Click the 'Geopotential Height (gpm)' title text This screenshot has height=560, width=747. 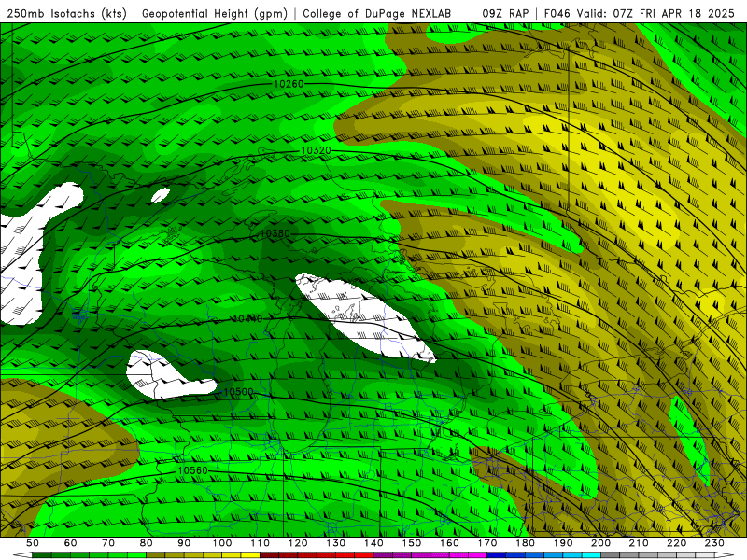click(215, 14)
